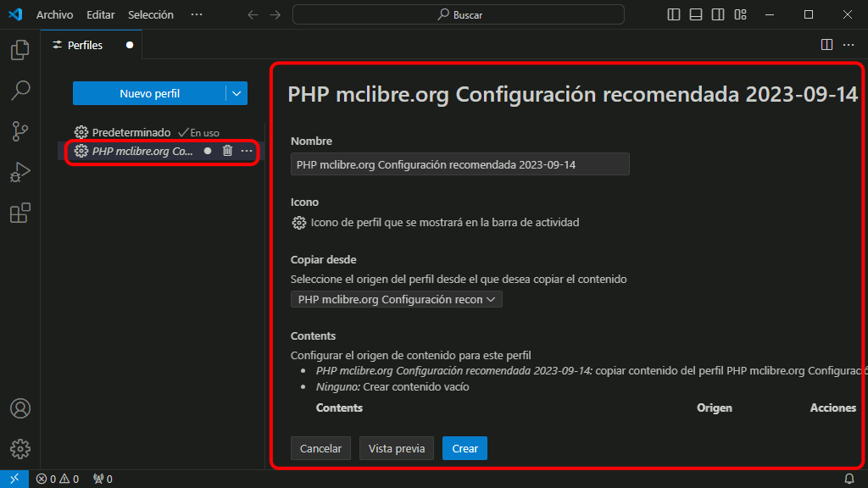
Task: Click the En uso label
Action: pyautogui.click(x=204, y=133)
